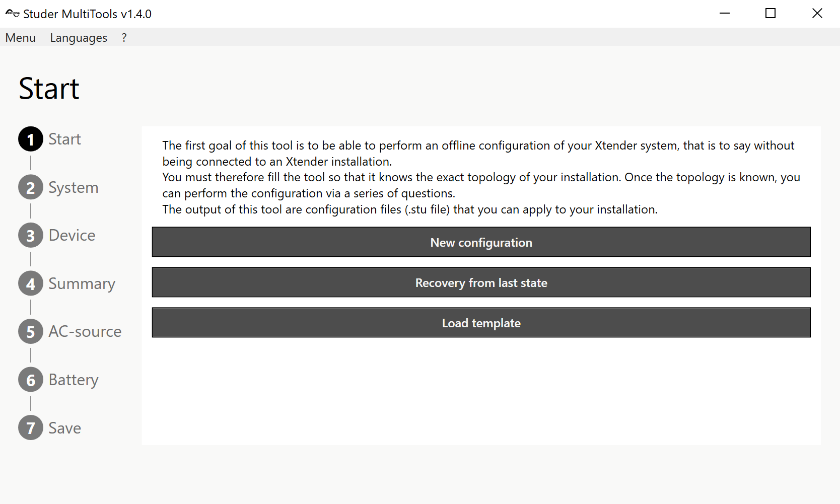Viewport: 840px width, 504px height.
Task: Open the question mark help menu
Action: [124, 38]
